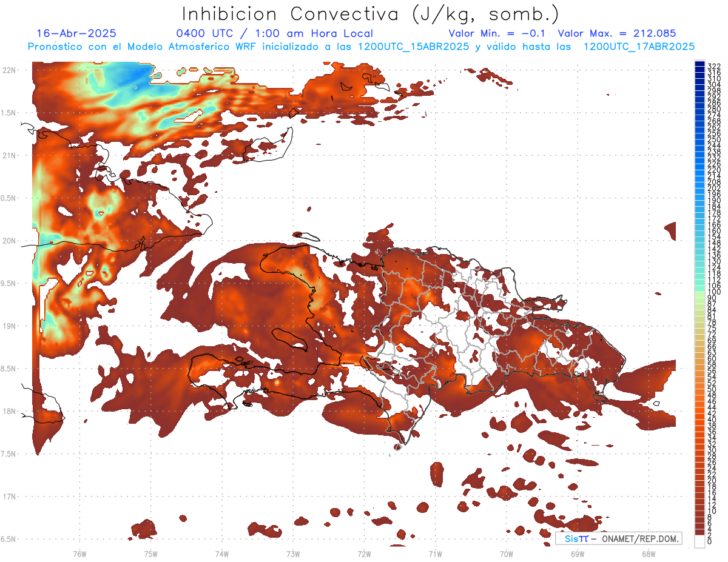Click the forecast valid-until time '1200UTC_17ABR2025'
This screenshot has height=562, width=728.
[639, 47]
